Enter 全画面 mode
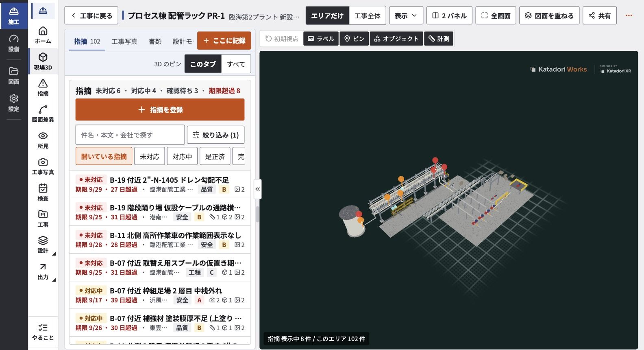 pyautogui.click(x=496, y=15)
